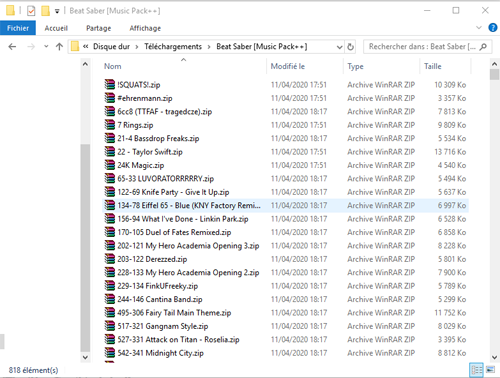
Task: Open the Fichier menu
Action: 18,28
